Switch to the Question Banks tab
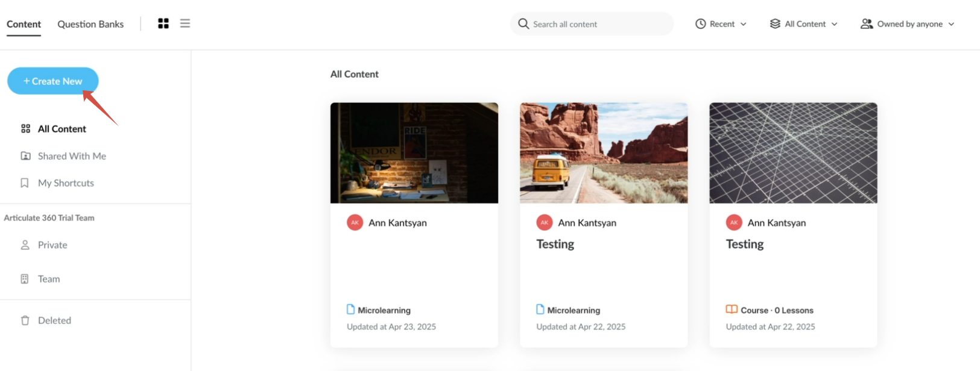The height and width of the screenshot is (371, 980). [90, 24]
